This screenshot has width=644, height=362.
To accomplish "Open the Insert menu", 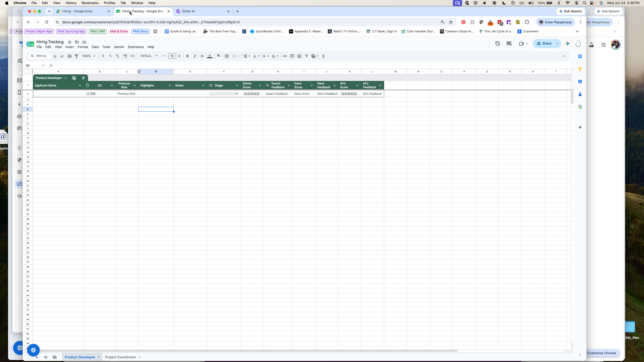I will [70, 47].
